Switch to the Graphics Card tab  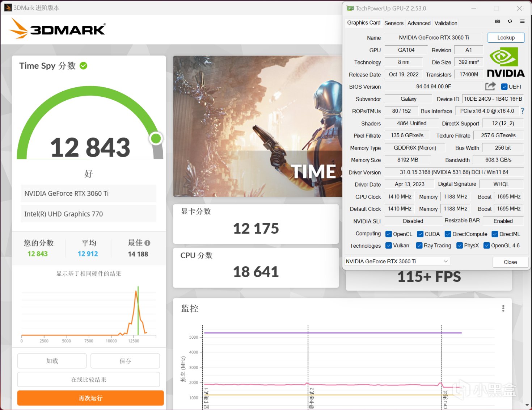[364, 23]
